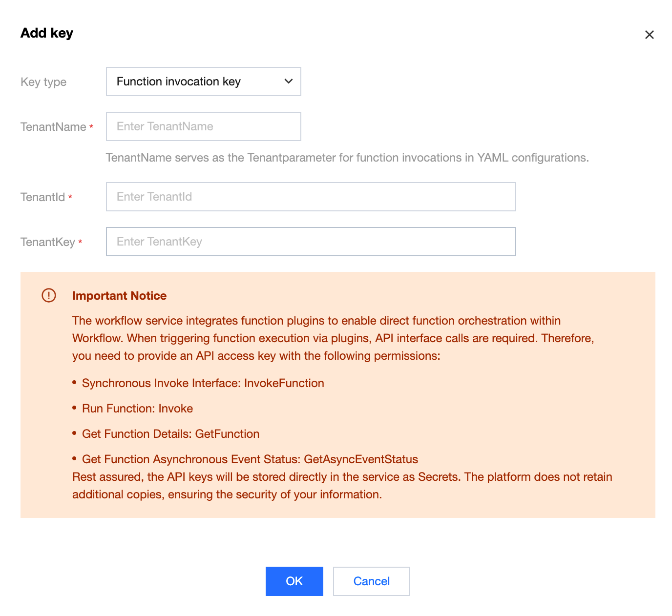Click the Add key dialog title
The height and width of the screenshot is (616, 672).
coord(47,33)
